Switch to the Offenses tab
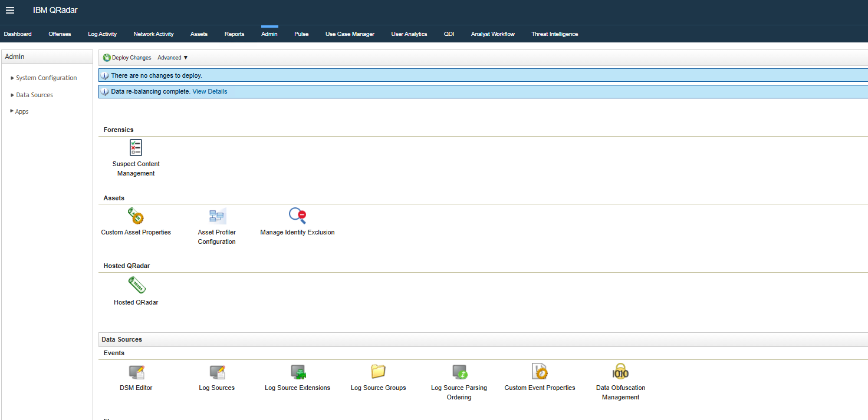Image resolution: width=868 pixels, height=420 pixels. tap(60, 34)
